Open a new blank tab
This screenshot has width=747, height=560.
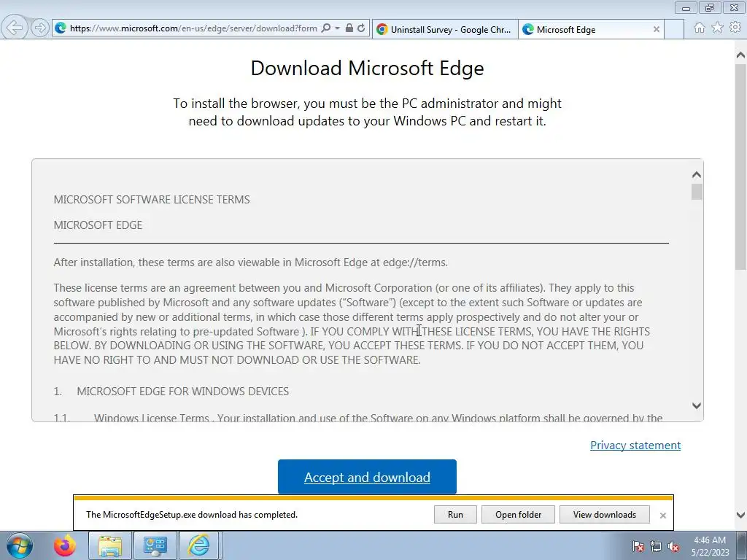pyautogui.click(x=674, y=29)
